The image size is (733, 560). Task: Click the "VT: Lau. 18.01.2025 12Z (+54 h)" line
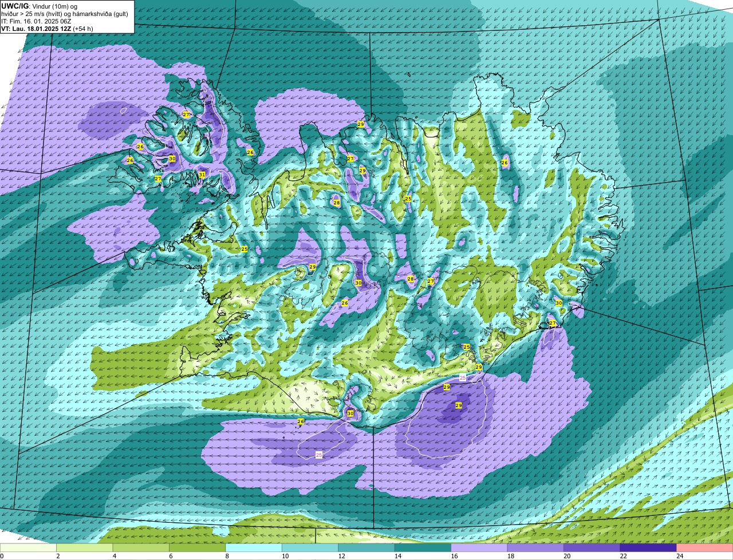click(47, 28)
